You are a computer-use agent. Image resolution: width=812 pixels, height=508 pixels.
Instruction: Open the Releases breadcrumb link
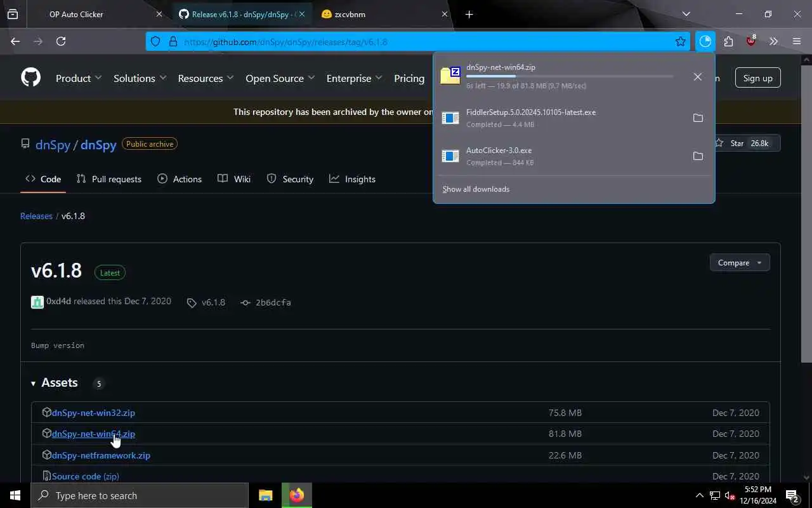pos(36,216)
